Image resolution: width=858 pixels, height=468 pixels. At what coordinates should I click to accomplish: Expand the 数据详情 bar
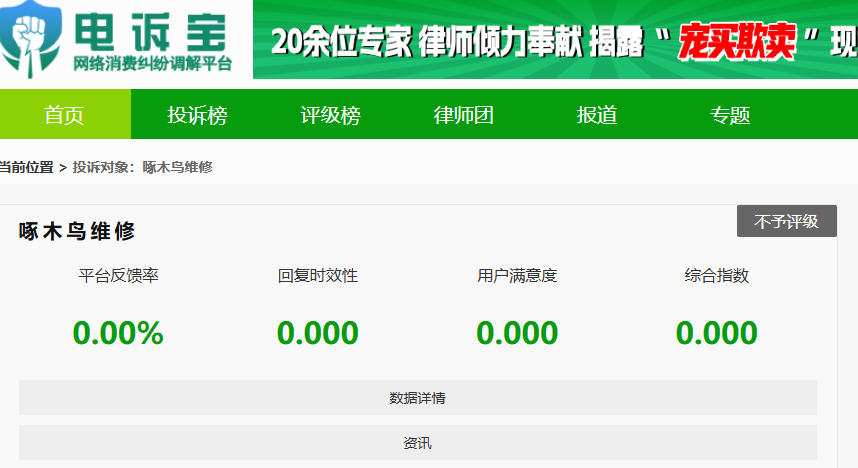coord(418,397)
